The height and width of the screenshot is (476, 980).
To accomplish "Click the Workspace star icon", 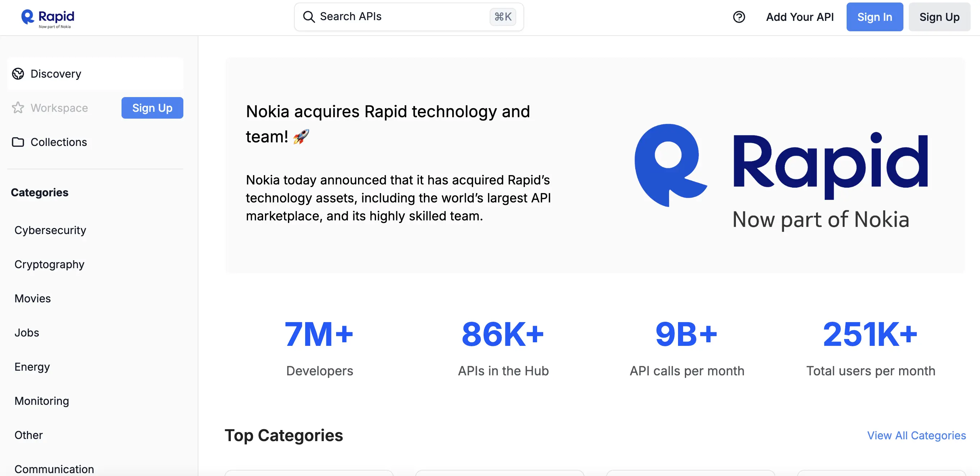I will [x=18, y=108].
